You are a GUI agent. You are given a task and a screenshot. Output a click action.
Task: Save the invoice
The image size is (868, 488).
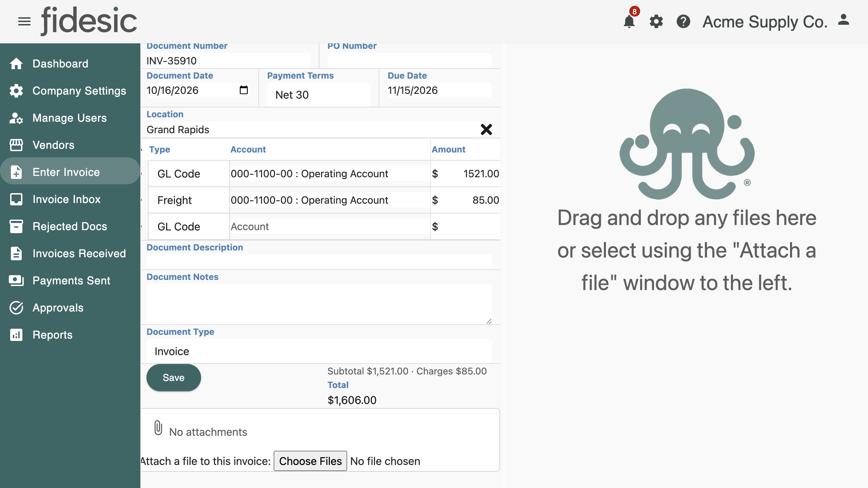(174, 378)
